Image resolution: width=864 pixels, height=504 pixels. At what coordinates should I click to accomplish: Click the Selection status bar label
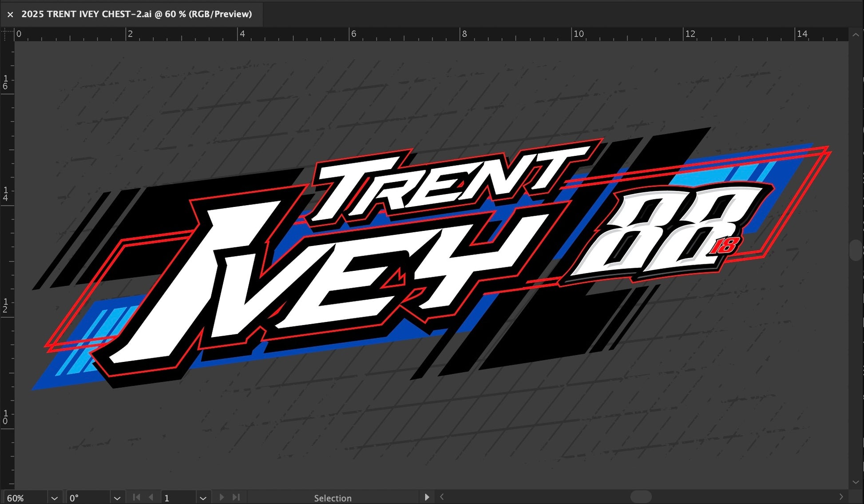tap(333, 498)
